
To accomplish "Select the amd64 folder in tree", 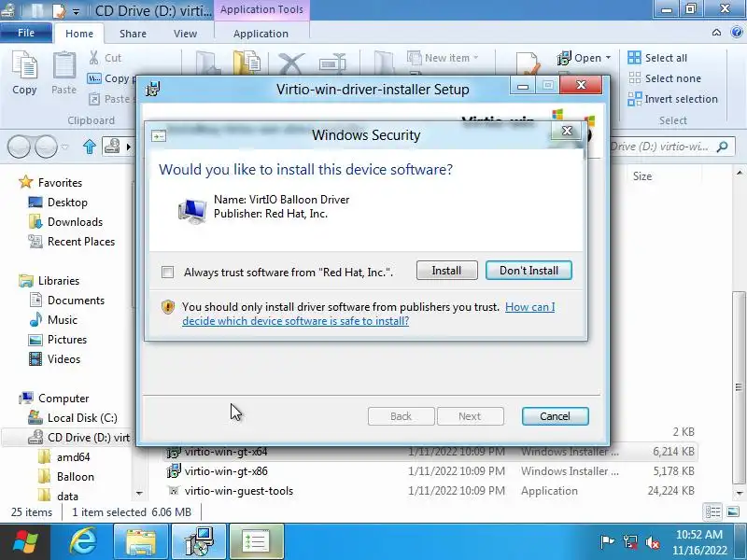I will click(63, 457).
